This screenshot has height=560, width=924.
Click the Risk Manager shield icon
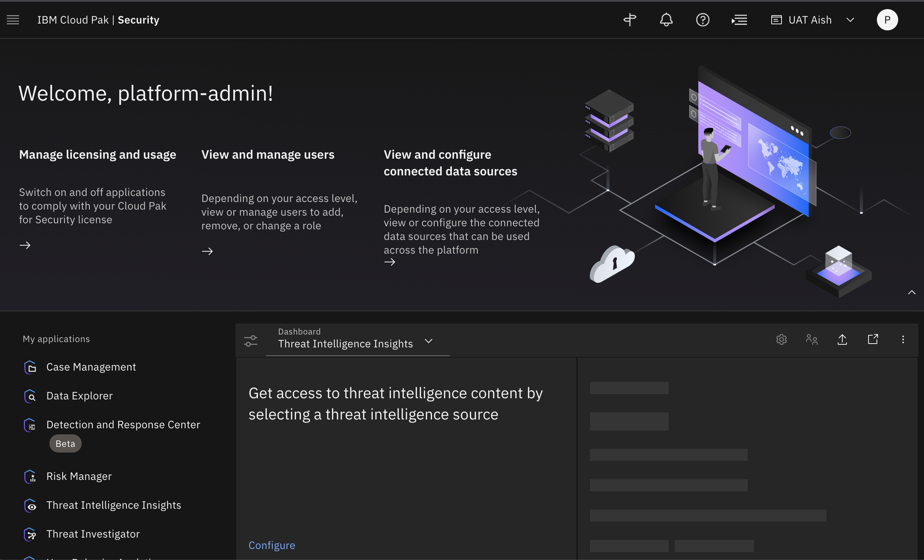pos(30,476)
